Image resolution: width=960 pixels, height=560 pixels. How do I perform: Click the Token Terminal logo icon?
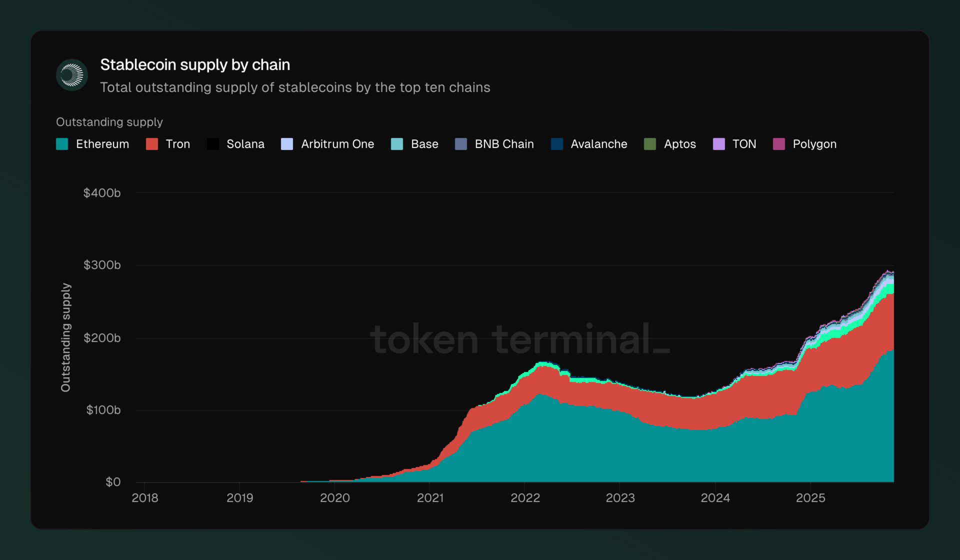tap(72, 75)
